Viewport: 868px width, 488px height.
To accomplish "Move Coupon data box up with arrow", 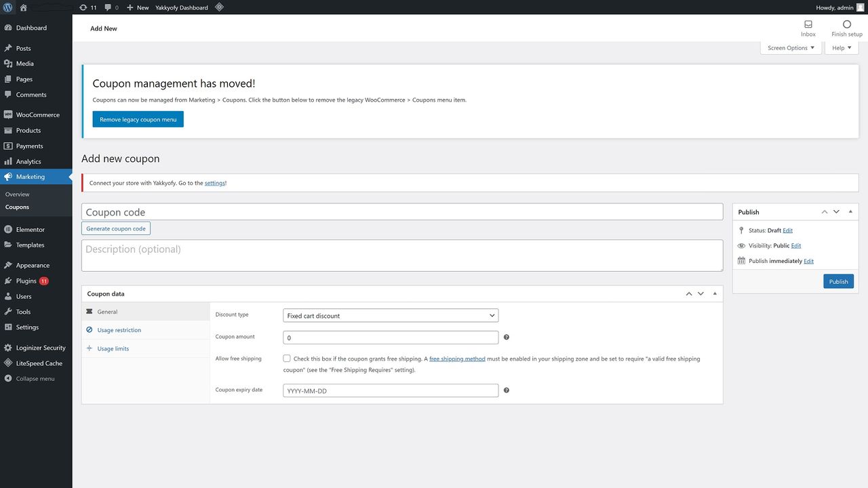I will coord(689,293).
